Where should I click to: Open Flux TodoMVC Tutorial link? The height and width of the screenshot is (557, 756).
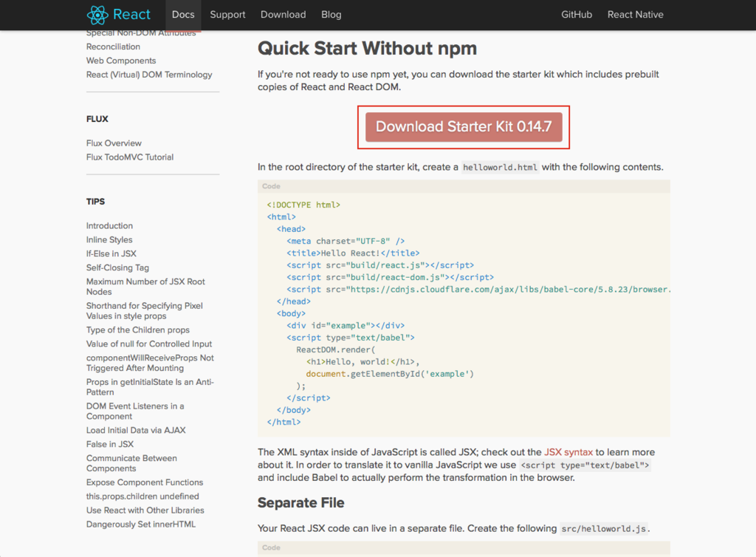click(x=130, y=157)
